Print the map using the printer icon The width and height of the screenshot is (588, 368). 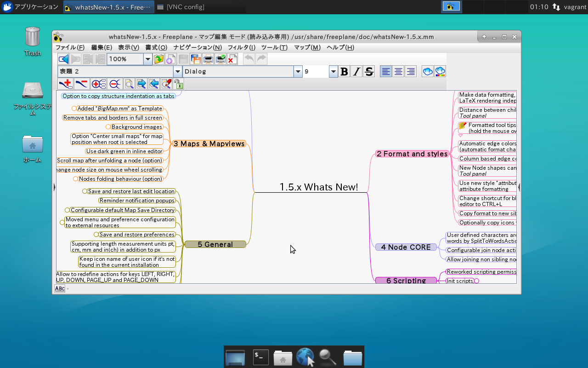point(208,59)
